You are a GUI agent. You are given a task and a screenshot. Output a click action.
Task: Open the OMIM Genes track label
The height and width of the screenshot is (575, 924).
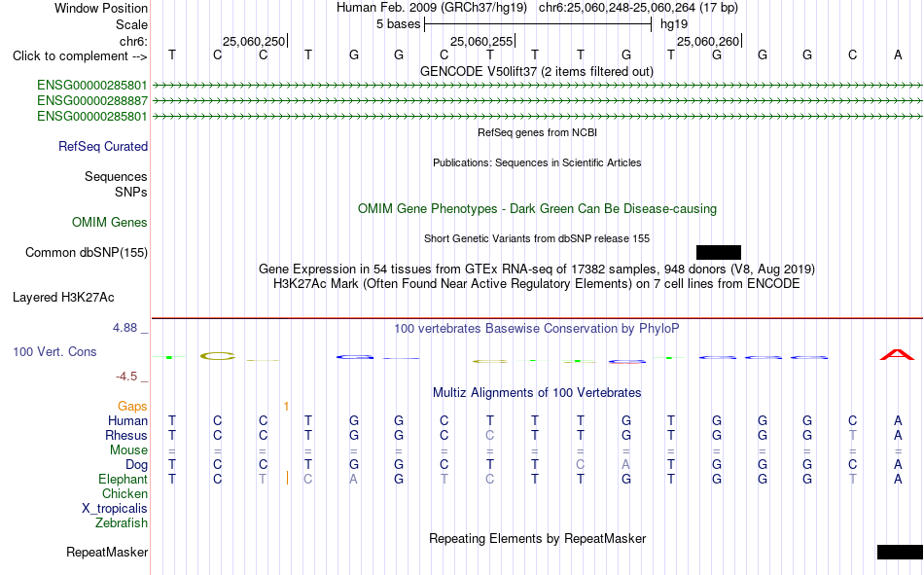(110, 223)
